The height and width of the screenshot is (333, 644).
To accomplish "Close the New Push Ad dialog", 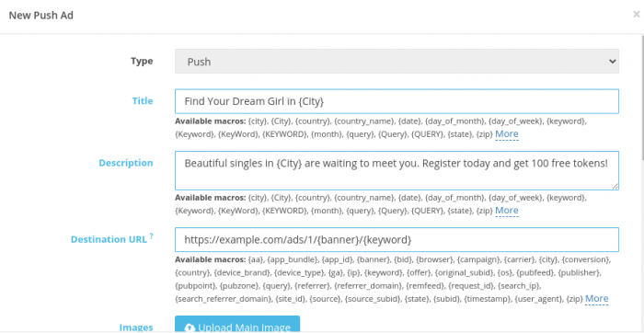I will [x=637, y=15].
